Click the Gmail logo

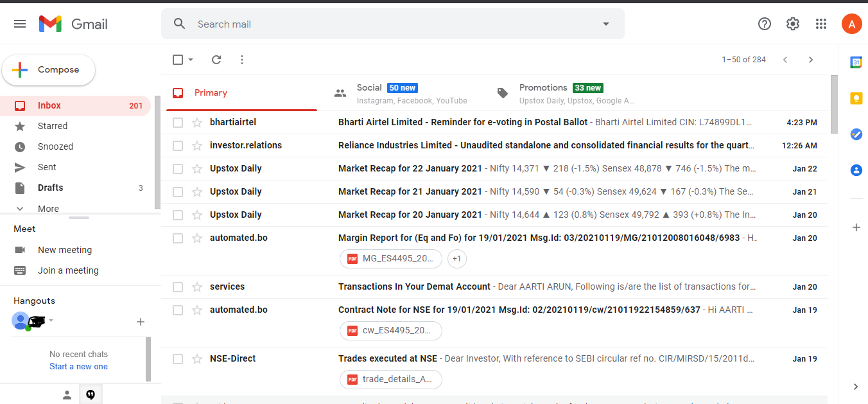[x=73, y=24]
